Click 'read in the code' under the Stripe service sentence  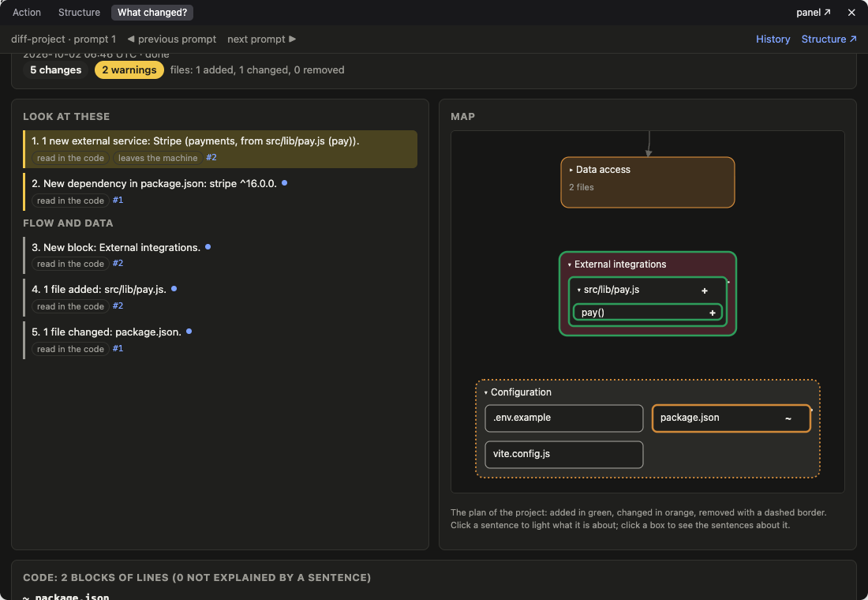pyautogui.click(x=70, y=158)
